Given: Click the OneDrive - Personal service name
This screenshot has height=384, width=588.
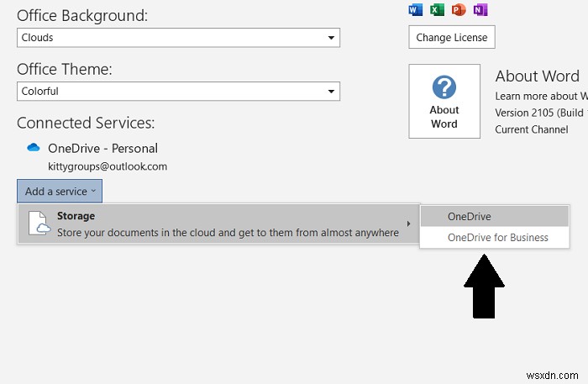Looking at the screenshot, I should [x=102, y=149].
